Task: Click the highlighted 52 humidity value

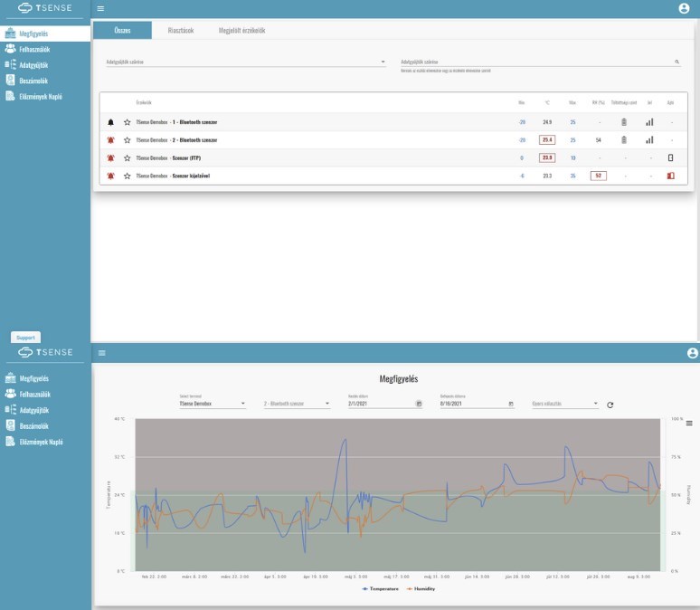Action: click(598, 176)
